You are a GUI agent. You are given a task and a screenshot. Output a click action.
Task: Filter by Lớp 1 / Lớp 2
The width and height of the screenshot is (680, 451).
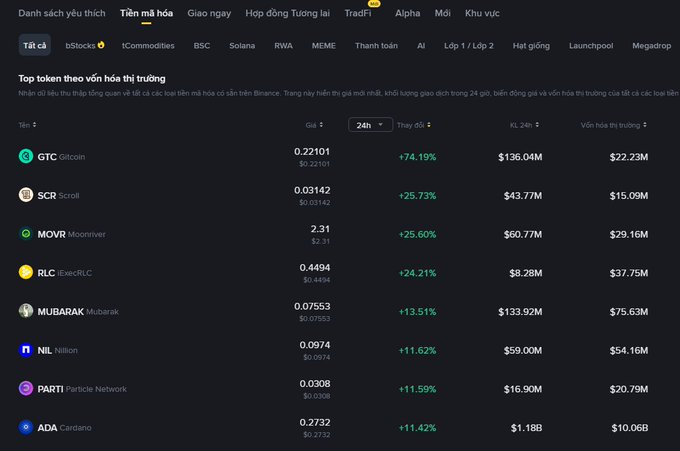[469, 46]
